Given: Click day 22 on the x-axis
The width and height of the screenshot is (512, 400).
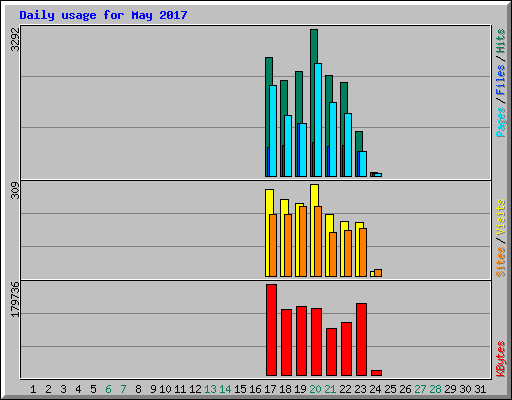Looking at the screenshot, I should click(345, 389).
